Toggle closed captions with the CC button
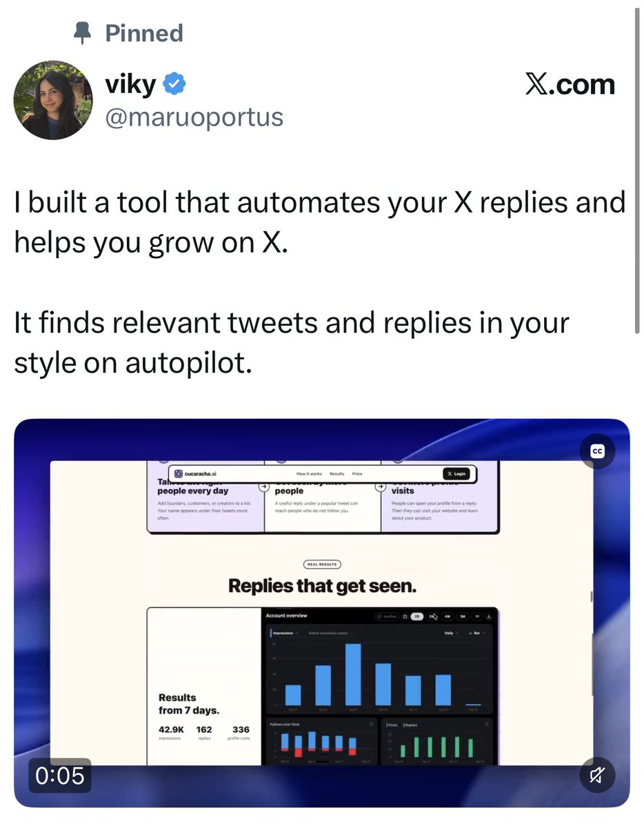 coord(597,451)
